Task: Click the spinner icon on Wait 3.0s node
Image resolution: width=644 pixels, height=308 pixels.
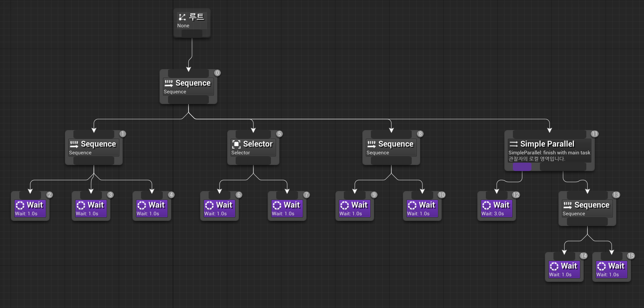Action: point(486,205)
